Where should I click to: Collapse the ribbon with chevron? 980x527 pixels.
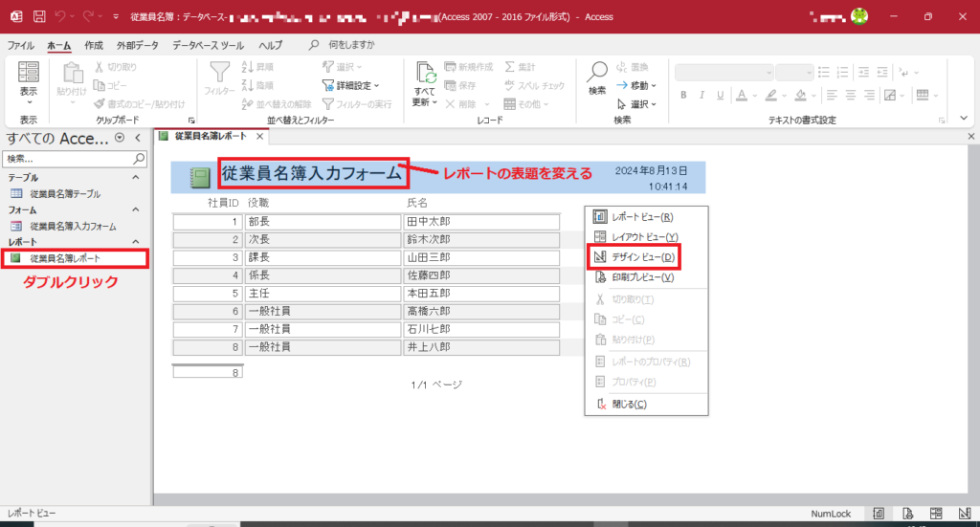click(964, 119)
